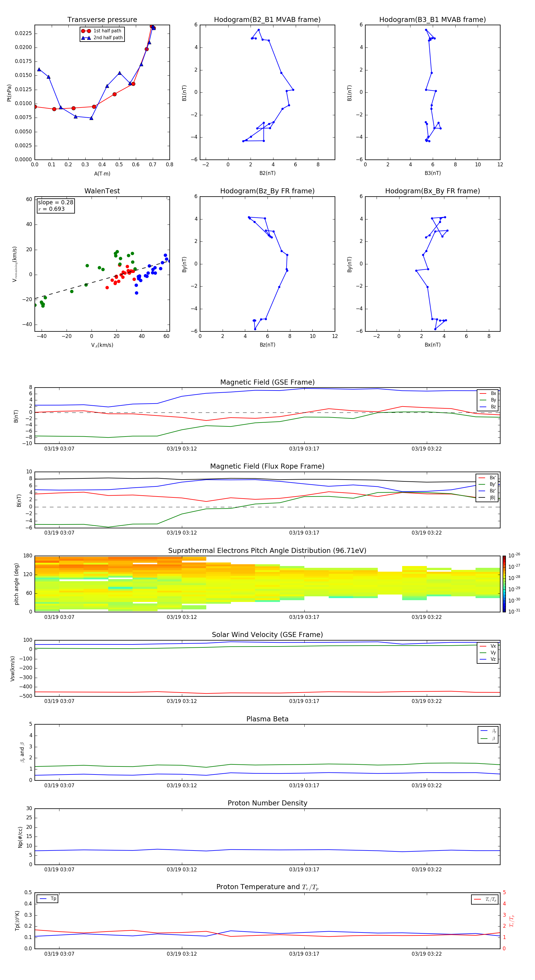Select '1st half path' legend entry
This screenshot has height=980, width=535.
pyautogui.click(x=102, y=31)
